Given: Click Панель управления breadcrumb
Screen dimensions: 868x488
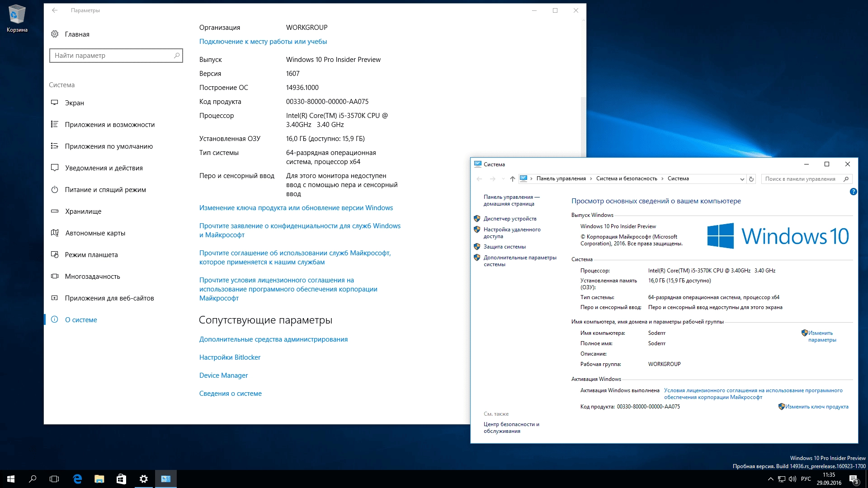Looking at the screenshot, I should click(x=561, y=179).
